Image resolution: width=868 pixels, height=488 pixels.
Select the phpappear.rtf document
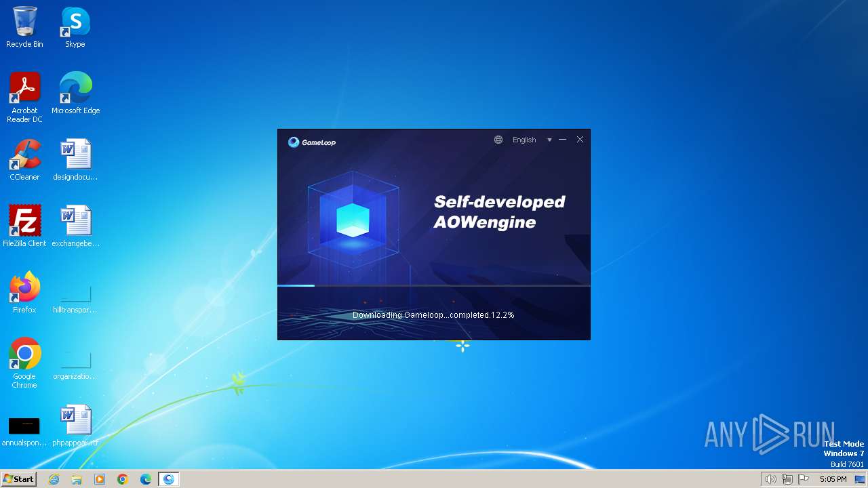(x=75, y=426)
